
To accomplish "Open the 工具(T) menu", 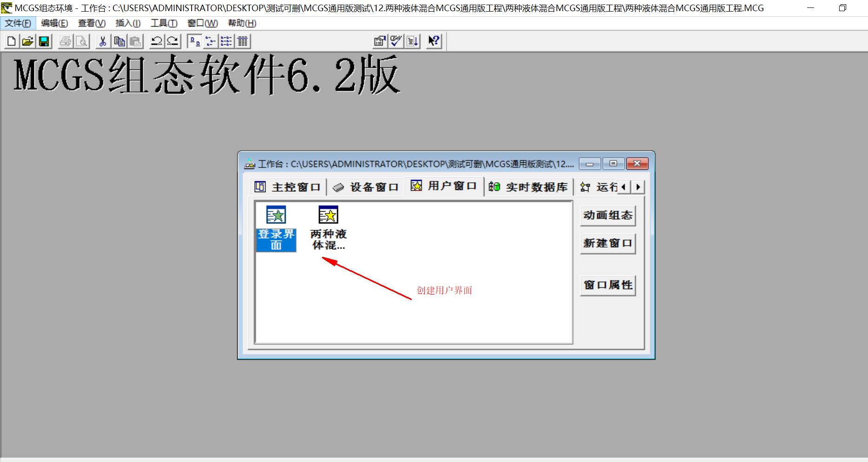I will (164, 23).
